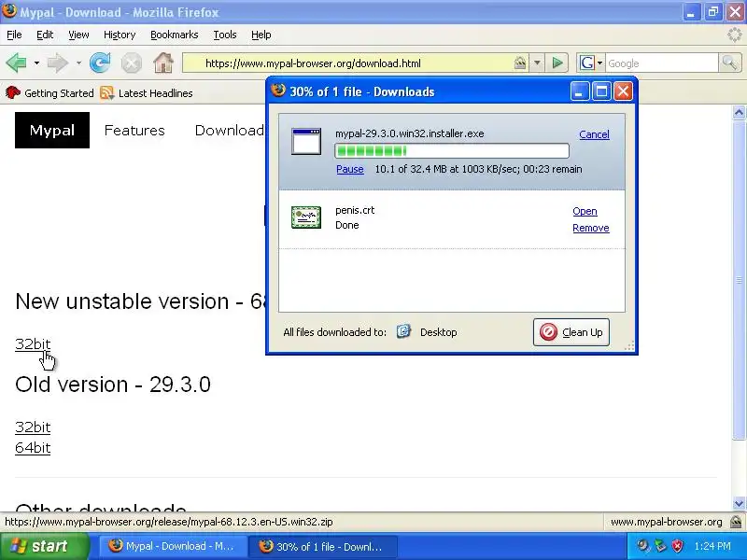The width and height of the screenshot is (747, 560).
Task: Open the downloaded penis.crt file
Action: tap(585, 211)
